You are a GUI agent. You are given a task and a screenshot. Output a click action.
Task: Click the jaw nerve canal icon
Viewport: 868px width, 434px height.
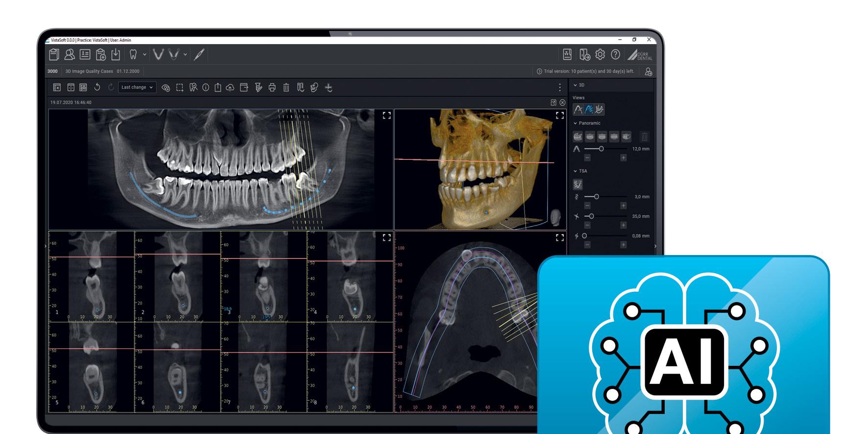pos(314,87)
